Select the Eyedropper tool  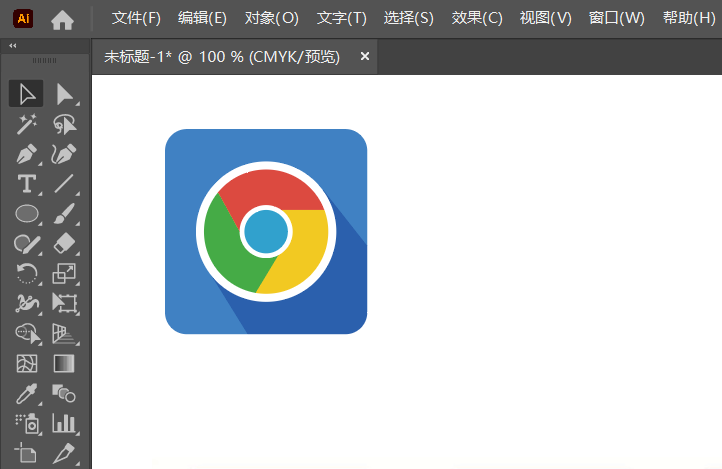[x=26, y=394]
